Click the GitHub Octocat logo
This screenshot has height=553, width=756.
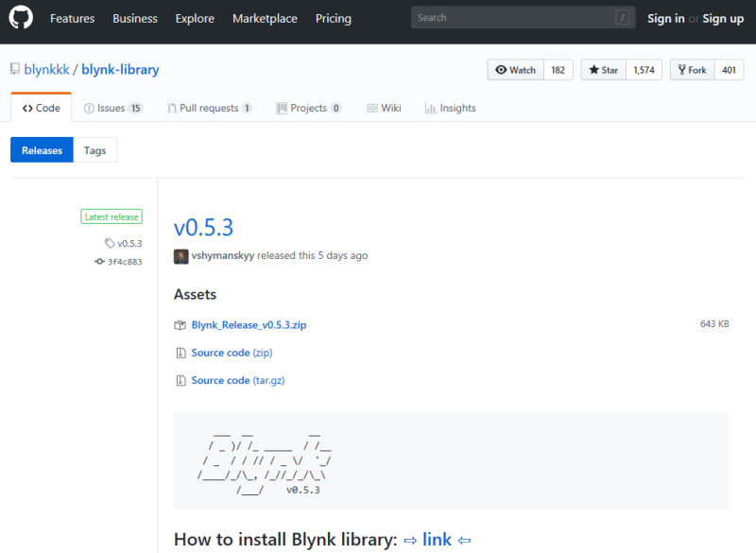22,18
